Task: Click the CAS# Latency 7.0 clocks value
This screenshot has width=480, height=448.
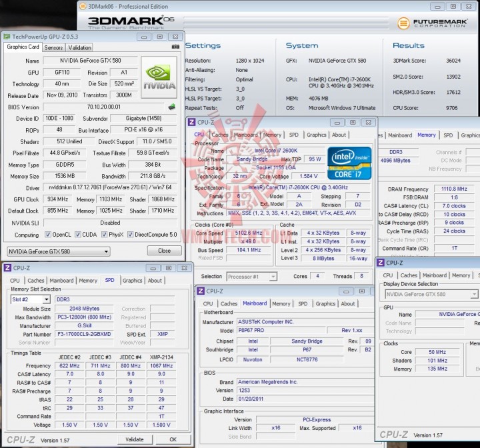Action: [454, 206]
